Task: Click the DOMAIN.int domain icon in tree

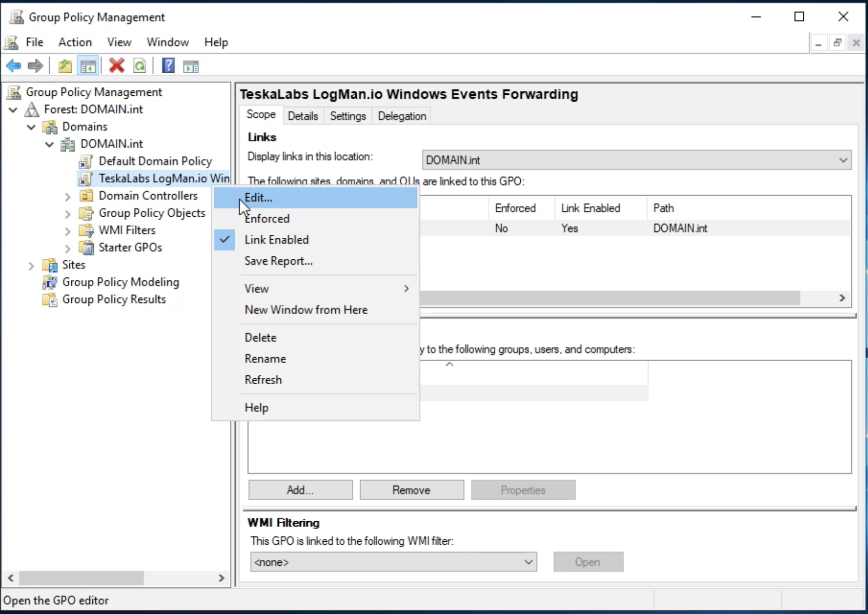Action: pos(68,144)
